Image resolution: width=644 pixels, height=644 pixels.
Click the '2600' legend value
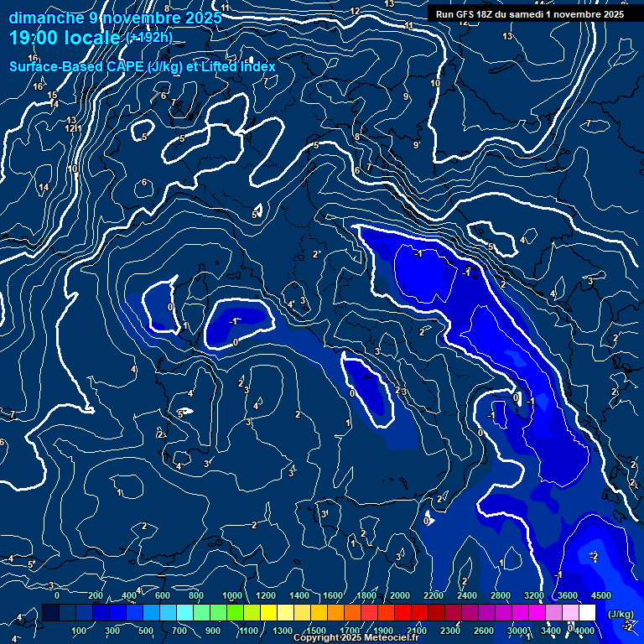[x=484, y=631]
